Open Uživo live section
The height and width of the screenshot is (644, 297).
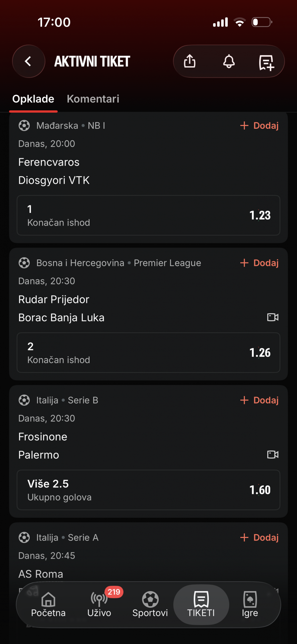coord(99,605)
